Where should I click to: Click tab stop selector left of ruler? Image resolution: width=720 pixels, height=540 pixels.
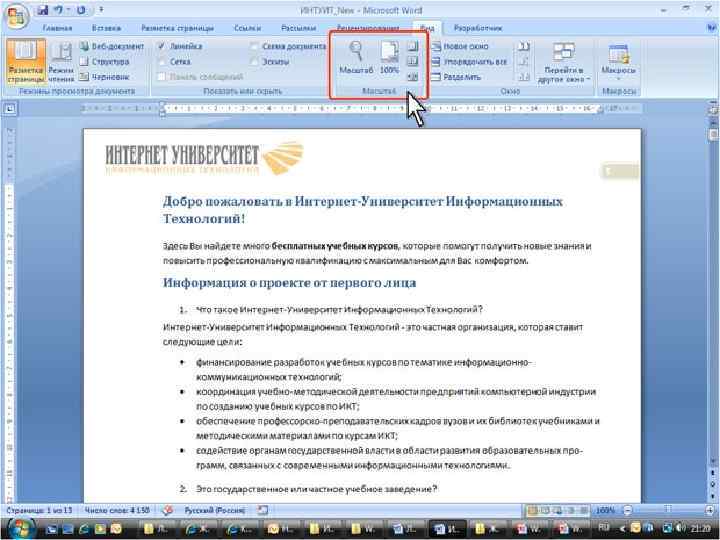click(x=10, y=109)
